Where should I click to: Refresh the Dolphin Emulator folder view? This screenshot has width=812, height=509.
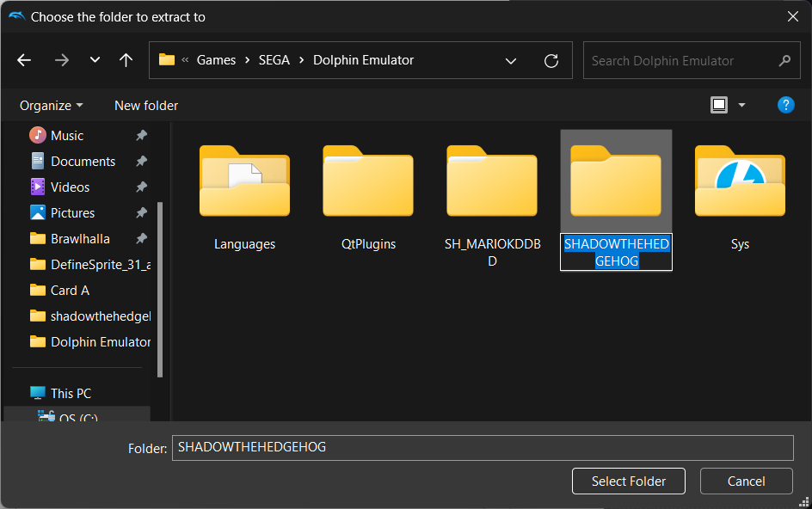(x=551, y=60)
